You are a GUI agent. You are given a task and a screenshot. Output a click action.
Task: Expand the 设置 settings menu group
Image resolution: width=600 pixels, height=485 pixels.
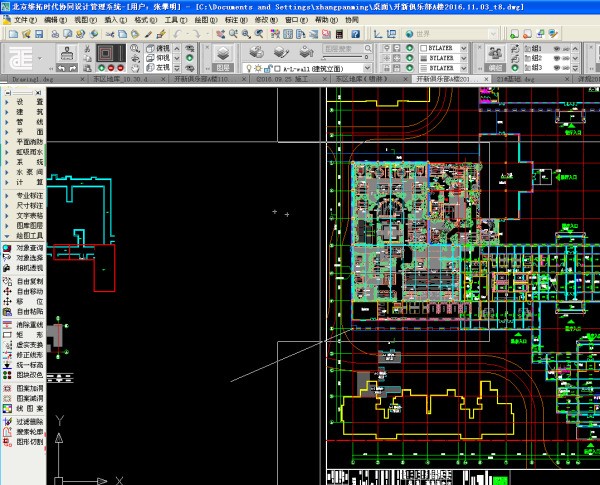(x=28, y=101)
